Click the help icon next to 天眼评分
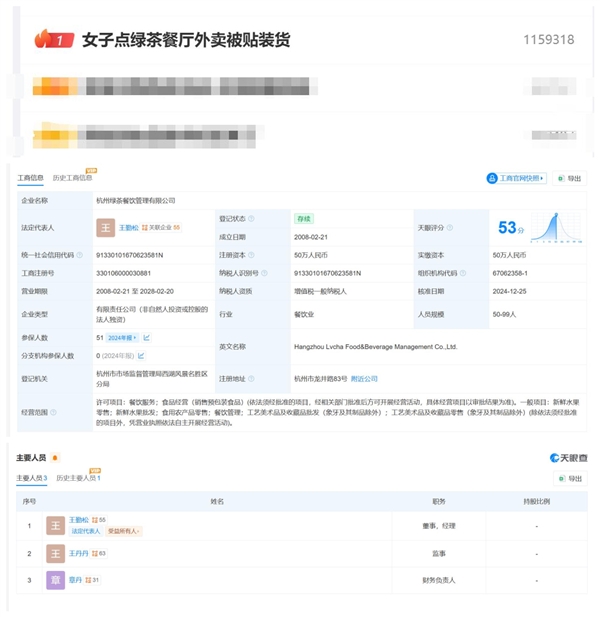600x617 pixels. click(x=451, y=228)
